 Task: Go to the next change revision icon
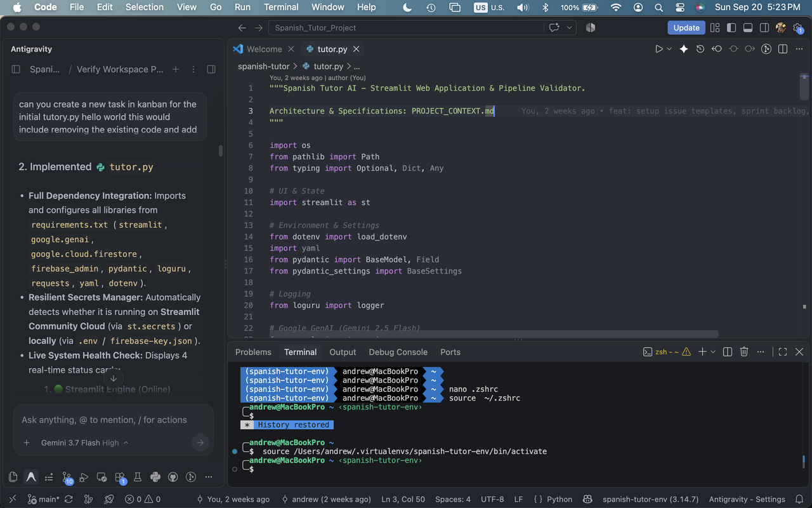click(750, 49)
